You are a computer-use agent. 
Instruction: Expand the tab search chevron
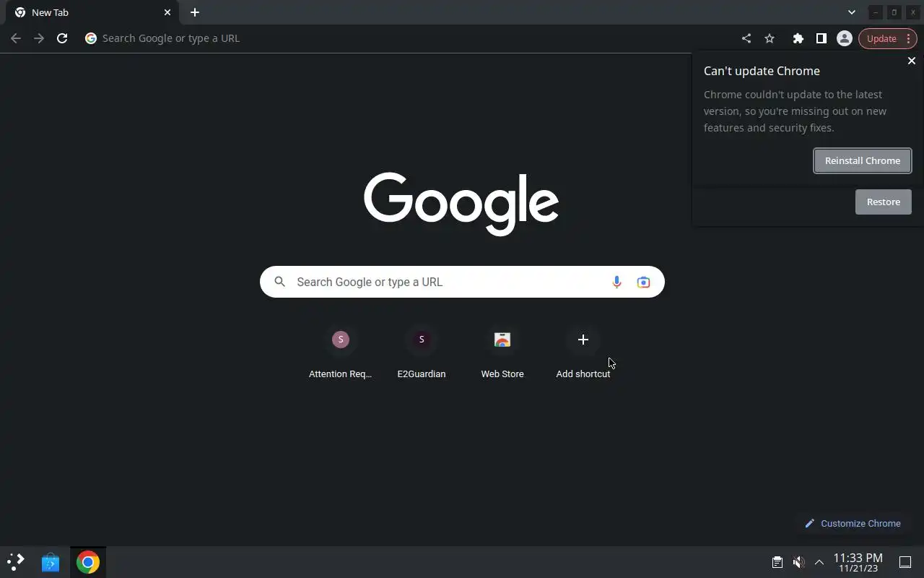point(852,12)
